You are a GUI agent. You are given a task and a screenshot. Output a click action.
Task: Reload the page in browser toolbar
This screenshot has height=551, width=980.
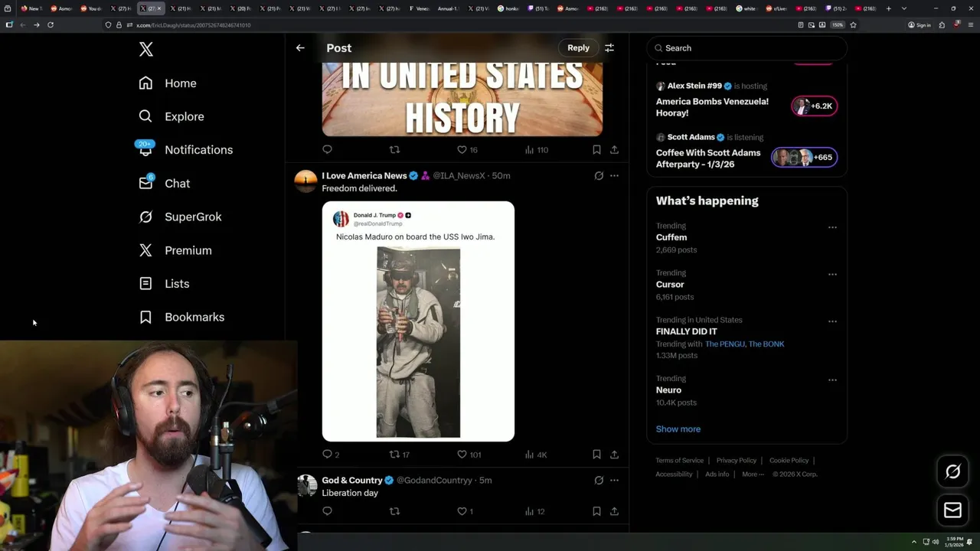(51, 24)
